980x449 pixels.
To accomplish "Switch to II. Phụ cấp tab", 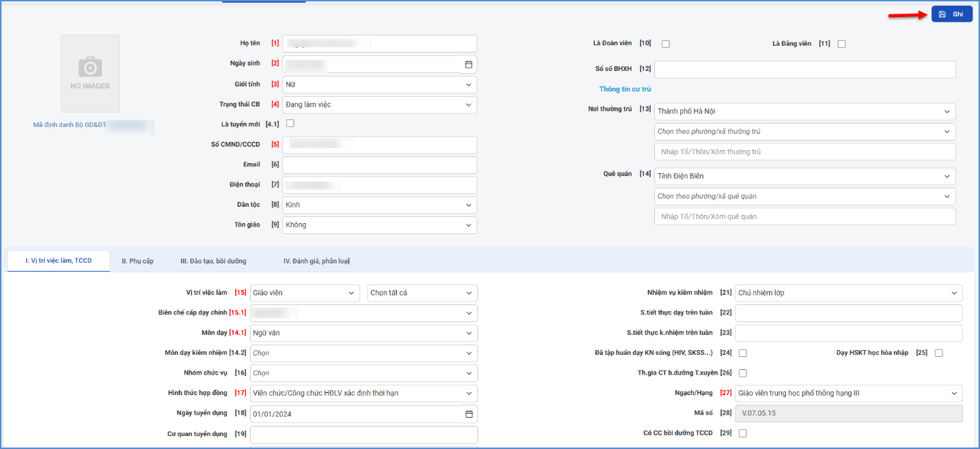I will point(137,261).
